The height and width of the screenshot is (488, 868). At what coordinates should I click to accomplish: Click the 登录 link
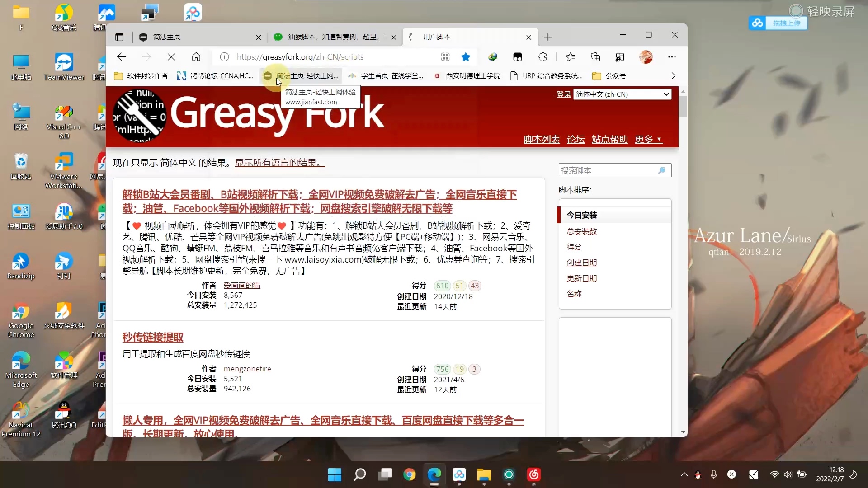[563, 94]
